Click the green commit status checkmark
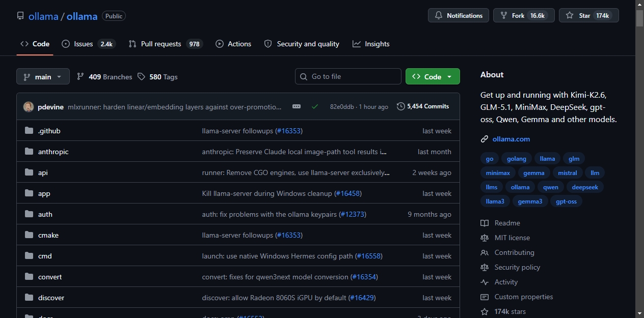 315,106
